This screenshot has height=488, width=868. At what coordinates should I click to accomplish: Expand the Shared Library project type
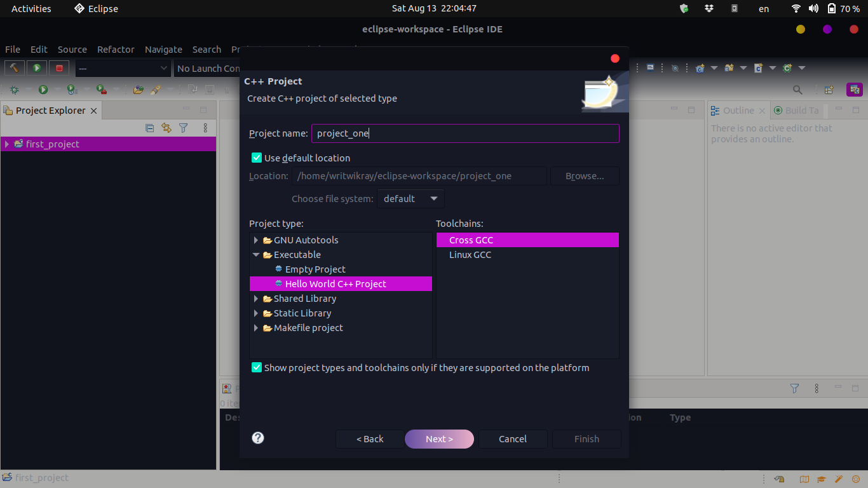click(257, 298)
